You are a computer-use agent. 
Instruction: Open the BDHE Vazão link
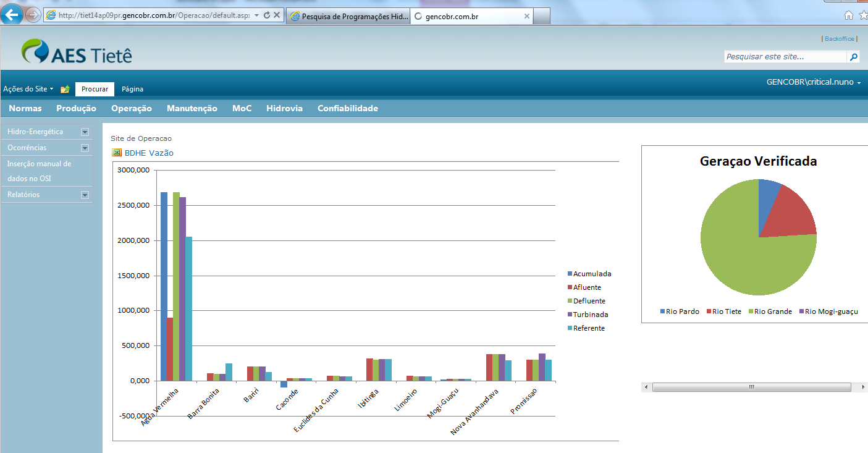point(149,153)
